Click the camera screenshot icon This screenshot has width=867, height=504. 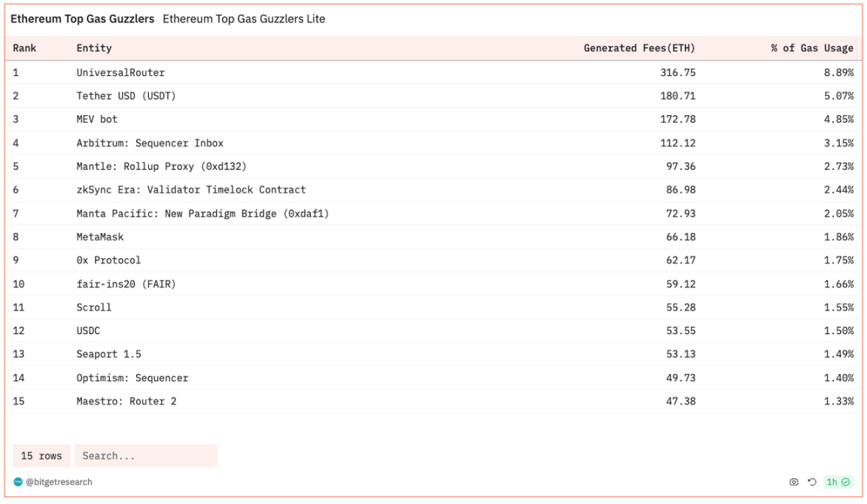pos(794,482)
